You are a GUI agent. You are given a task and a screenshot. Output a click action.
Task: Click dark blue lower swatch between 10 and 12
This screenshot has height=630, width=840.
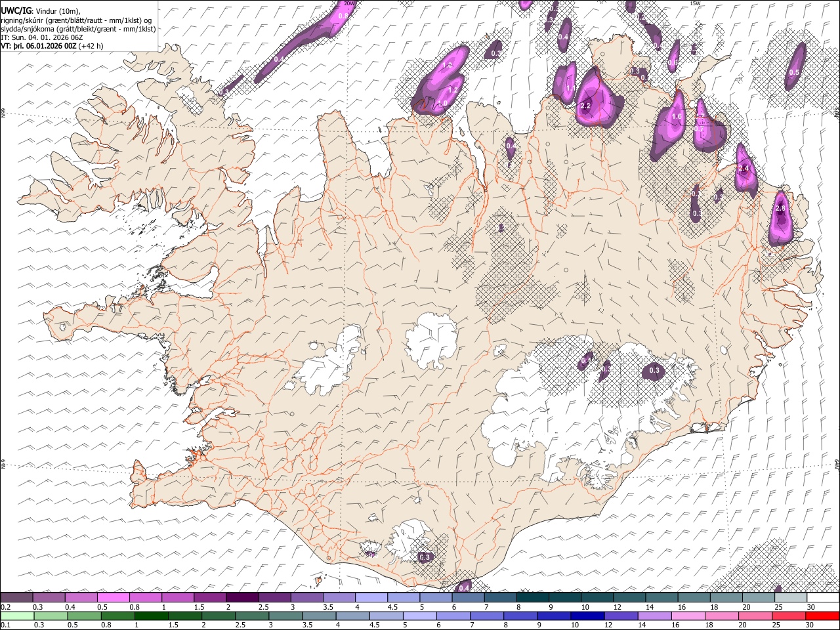(x=587, y=616)
